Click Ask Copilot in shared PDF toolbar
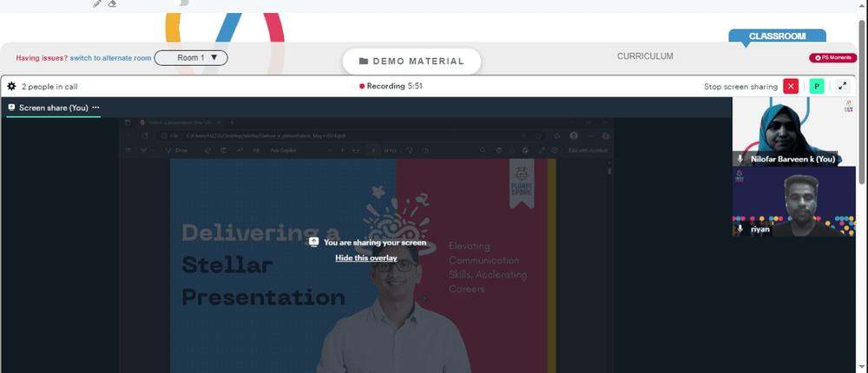Viewport: 868px width, 373px height. pyautogui.click(x=286, y=151)
